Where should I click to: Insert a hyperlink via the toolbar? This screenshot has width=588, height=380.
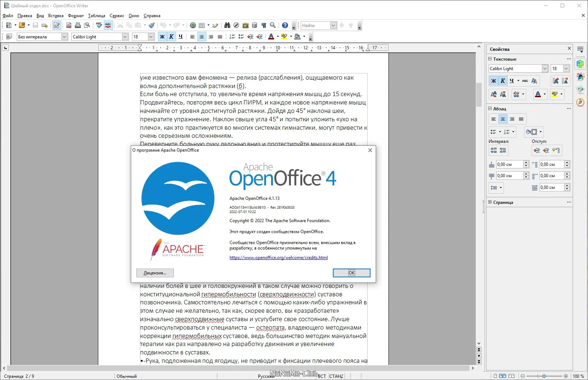coord(193,25)
